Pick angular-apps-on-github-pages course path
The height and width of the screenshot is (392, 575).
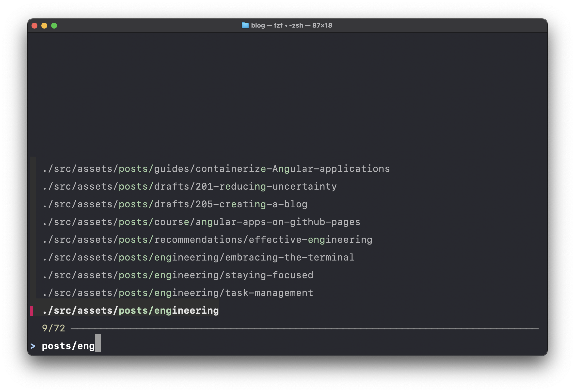pos(201,222)
